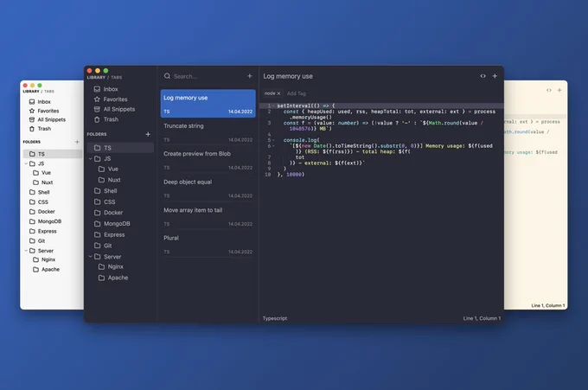Select the Plural snippet
The height and width of the screenshot is (390, 588).
(x=208, y=245)
